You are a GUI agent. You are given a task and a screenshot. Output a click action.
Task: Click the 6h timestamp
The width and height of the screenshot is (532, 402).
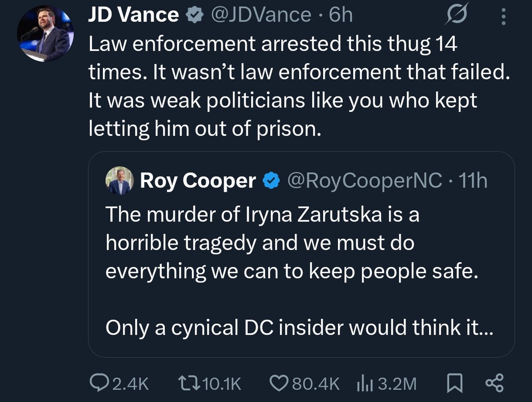tap(341, 16)
